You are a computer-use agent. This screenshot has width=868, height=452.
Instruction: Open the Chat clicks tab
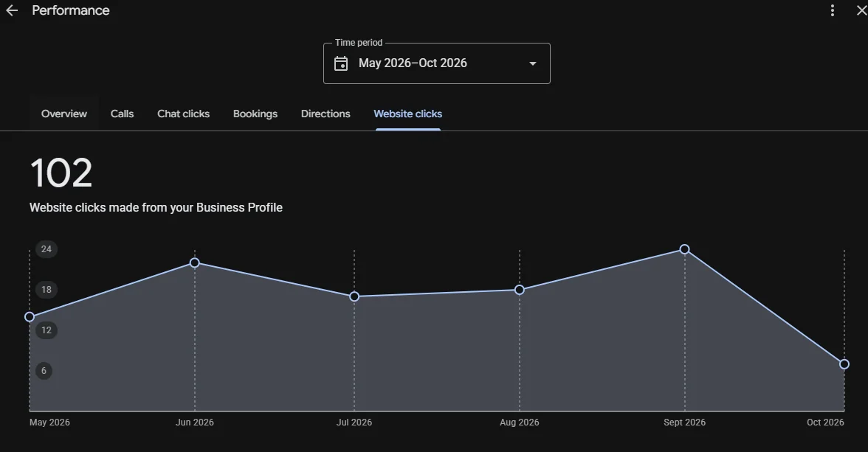(x=183, y=114)
